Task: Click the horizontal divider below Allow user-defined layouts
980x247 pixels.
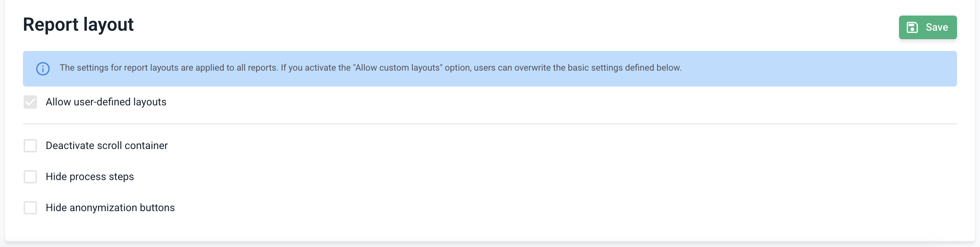Action: click(490, 124)
